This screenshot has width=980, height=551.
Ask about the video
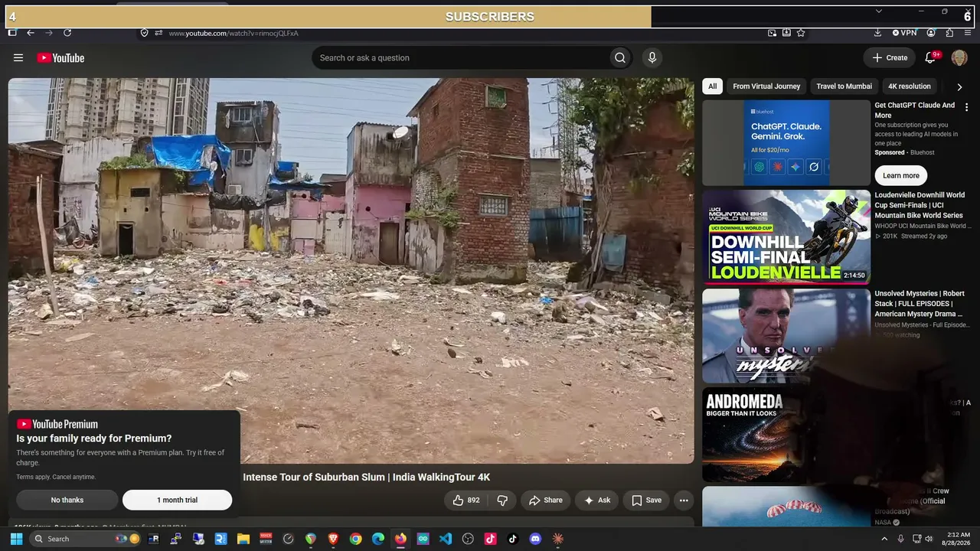[x=597, y=500]
